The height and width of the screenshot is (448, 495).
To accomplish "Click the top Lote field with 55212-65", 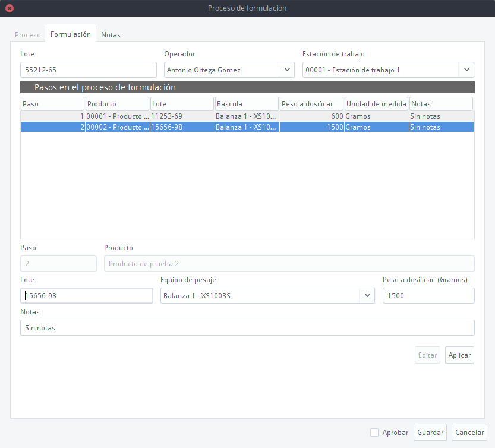I will tap(88, 70).
